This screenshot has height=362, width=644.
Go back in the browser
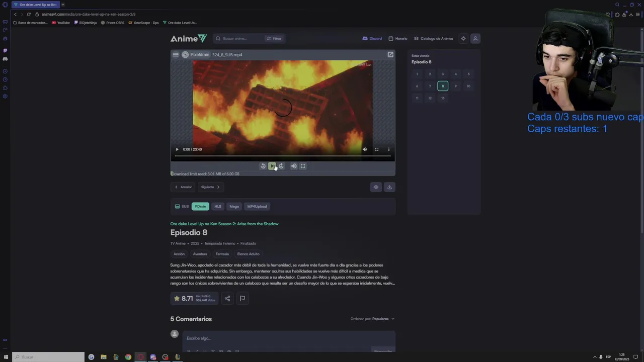tap(15, 14)
